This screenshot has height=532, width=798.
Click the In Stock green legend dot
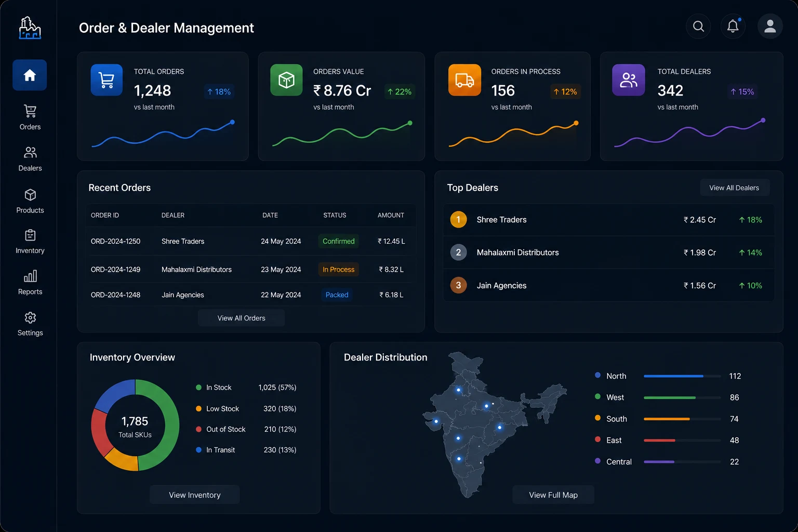pyautogui.click(x=198, y=388)
